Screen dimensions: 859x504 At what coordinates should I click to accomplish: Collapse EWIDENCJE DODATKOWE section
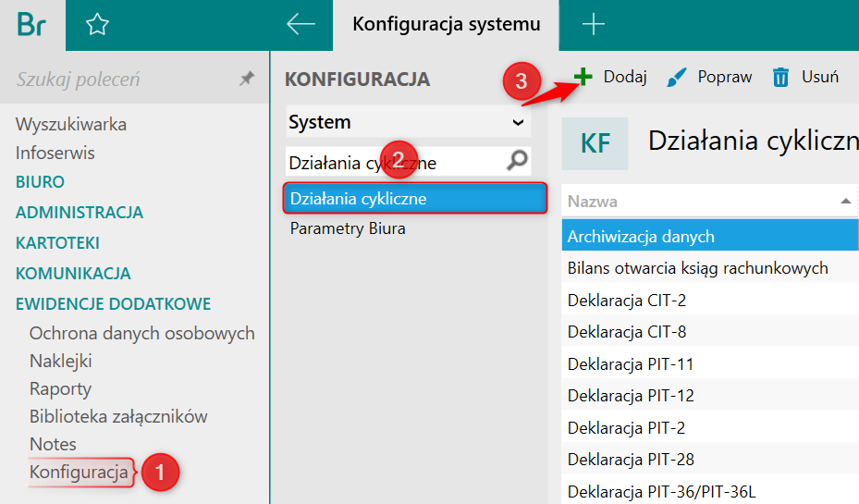[114, 304]
